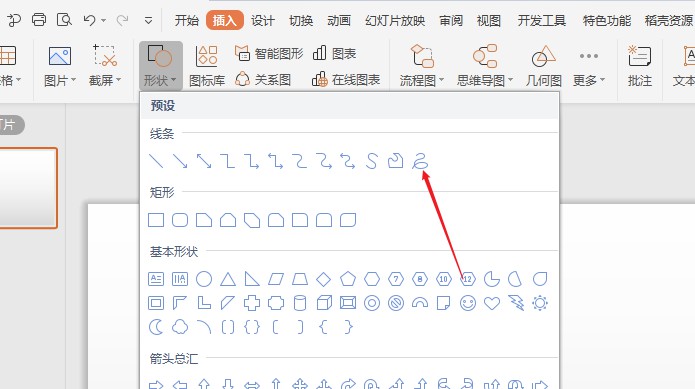
Task: Pick the isosceles triangle shape
Action: point(228,279)
